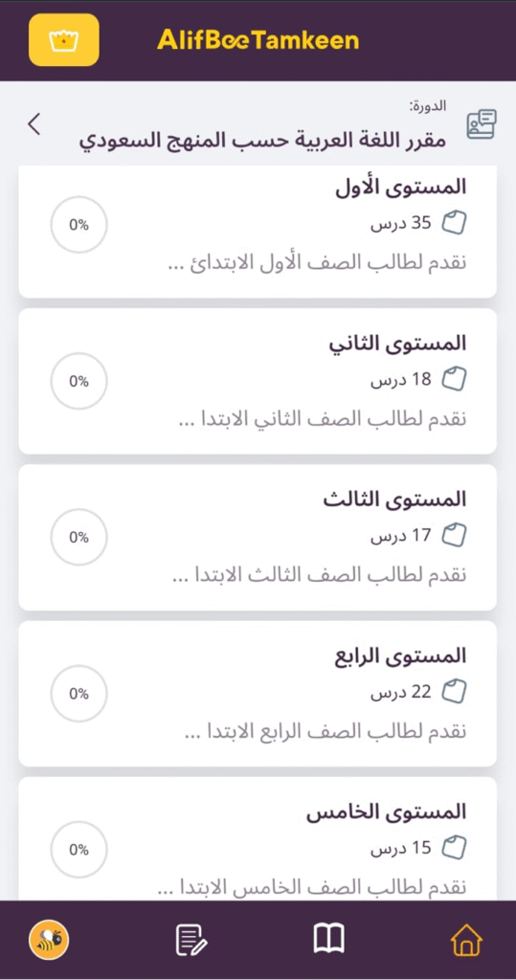
Task: Expand truncated description of المستوى الثاني
Action: 323,419
